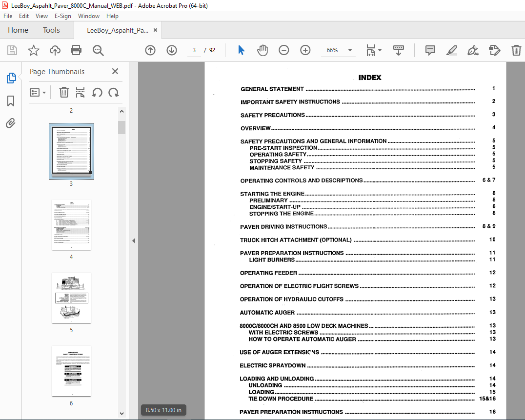Click the insert/extract pages scissors icon
This screenshot has height=420, width=525.
(80, 92)
